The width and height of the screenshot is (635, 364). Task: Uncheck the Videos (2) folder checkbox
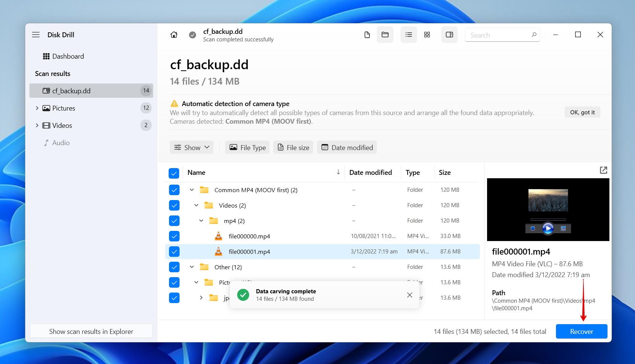(x=174, y=205)
